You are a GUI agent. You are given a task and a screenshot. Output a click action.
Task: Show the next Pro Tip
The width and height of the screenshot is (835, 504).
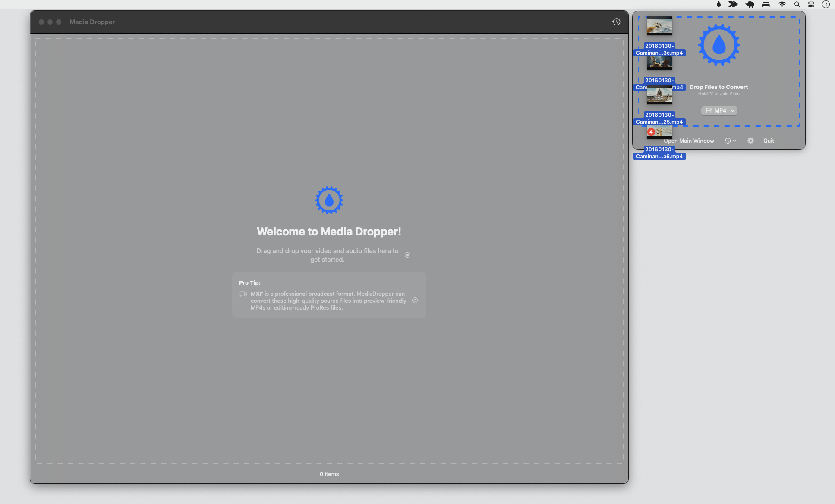tap(415, 301)
